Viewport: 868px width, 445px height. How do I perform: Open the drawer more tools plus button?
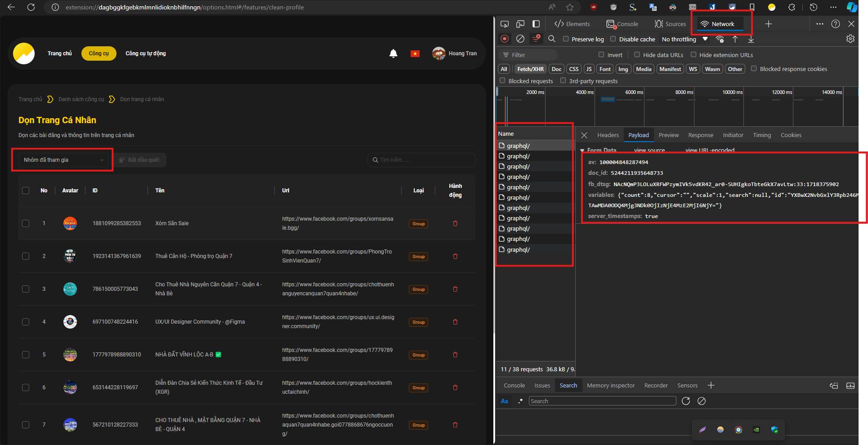point(711,385)
